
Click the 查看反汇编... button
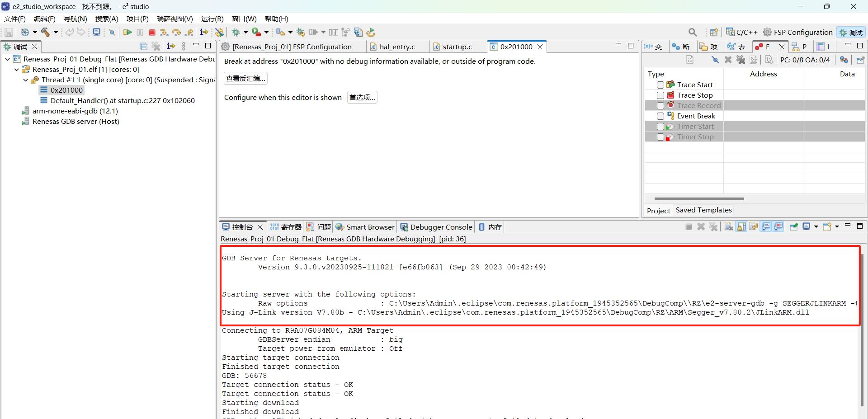tap(245, 78)
